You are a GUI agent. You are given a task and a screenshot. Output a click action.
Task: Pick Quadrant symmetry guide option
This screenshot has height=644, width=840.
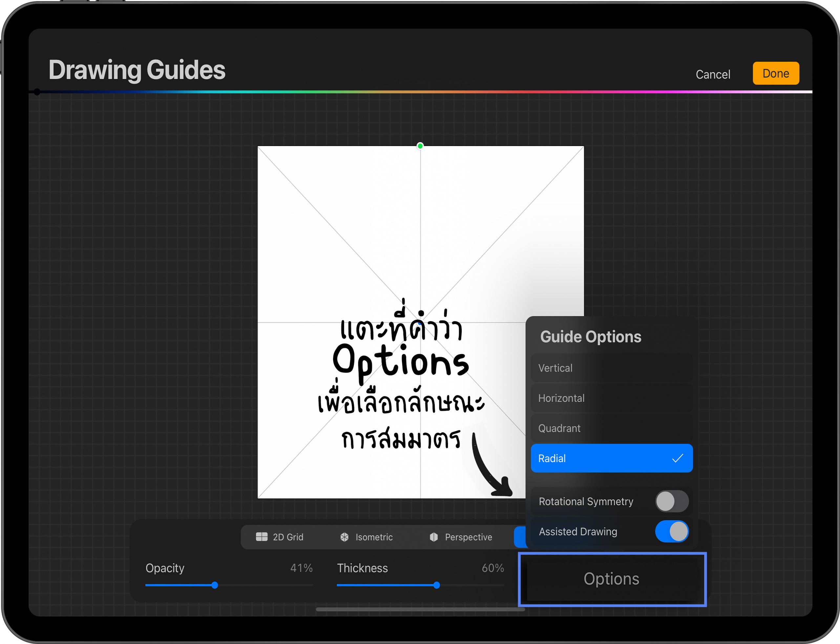pyautogui.click(x=611, y=428)
